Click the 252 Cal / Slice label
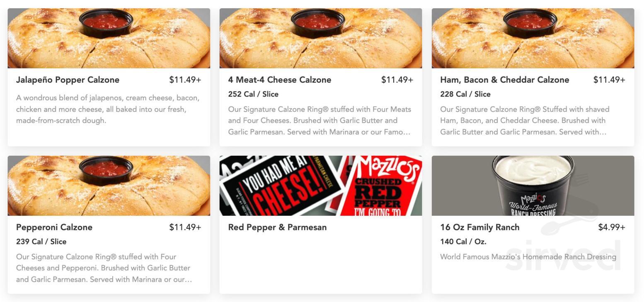Viewport: 644px width, 302px height. tap(253, 94)
